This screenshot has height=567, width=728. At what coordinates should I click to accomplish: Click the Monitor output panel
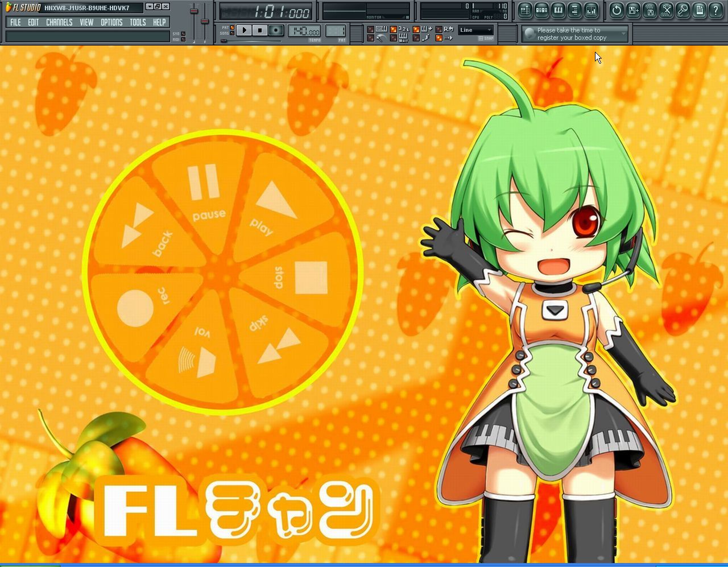coord(366,11)
